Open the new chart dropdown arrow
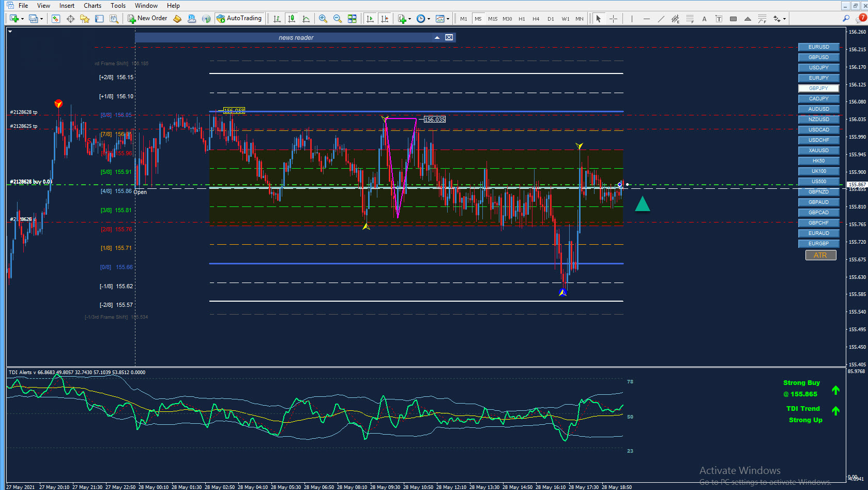 click(x=22, y=19)
